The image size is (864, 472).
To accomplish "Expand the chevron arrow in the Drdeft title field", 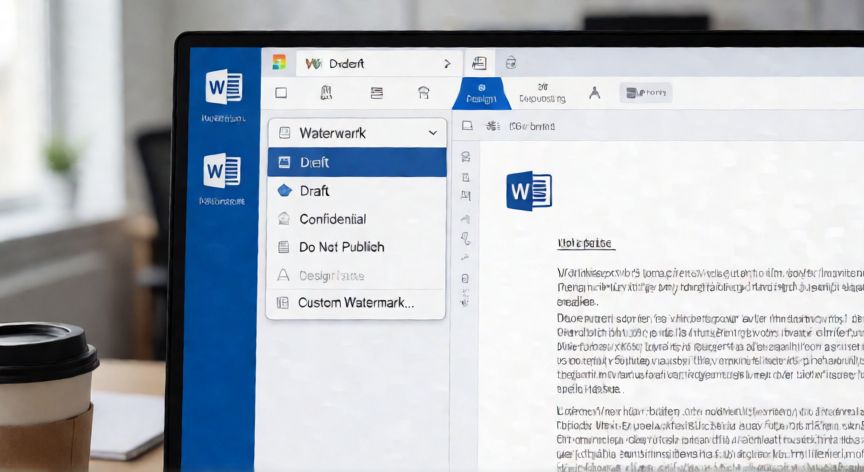I will (447, 64).
